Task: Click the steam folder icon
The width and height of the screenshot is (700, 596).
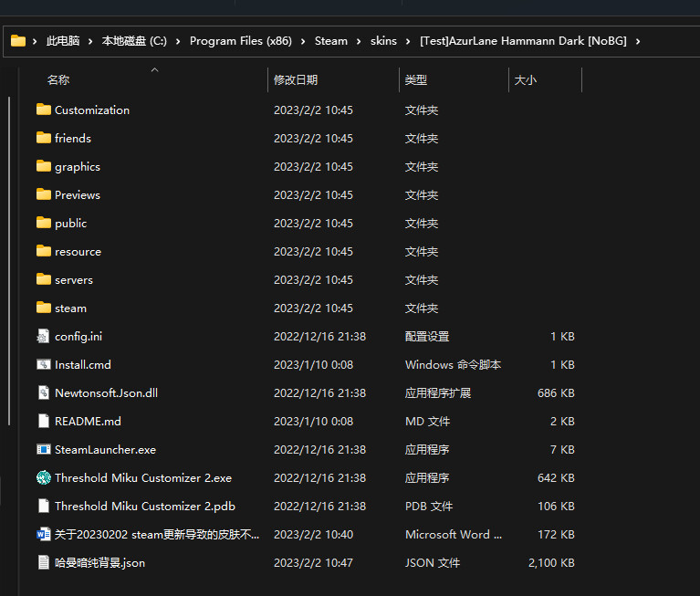Action: point(43,308)
